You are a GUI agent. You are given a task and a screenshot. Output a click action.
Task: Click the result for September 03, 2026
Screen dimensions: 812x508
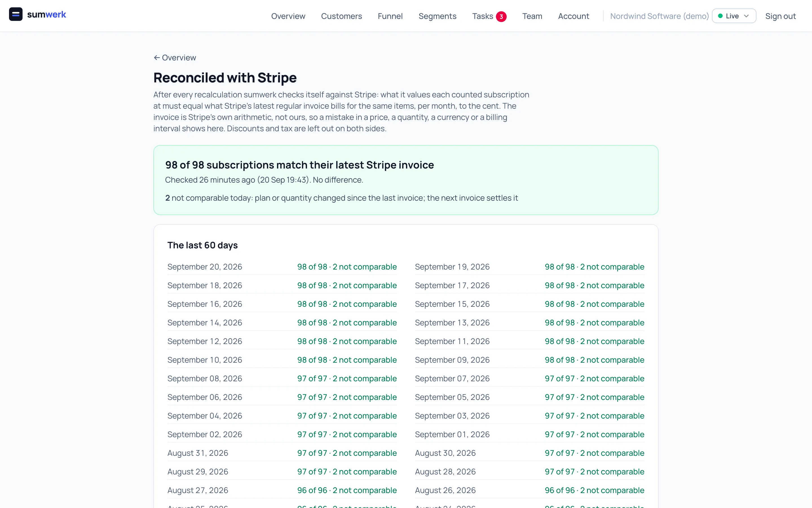[x=594, y=416]
